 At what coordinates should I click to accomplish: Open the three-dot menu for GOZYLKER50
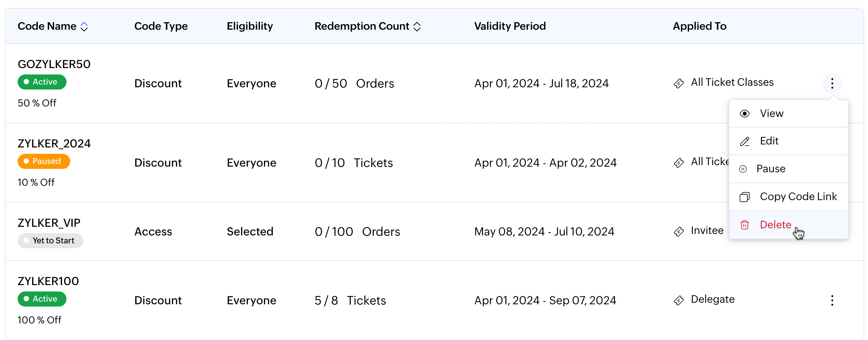click(x=832, y=83)
